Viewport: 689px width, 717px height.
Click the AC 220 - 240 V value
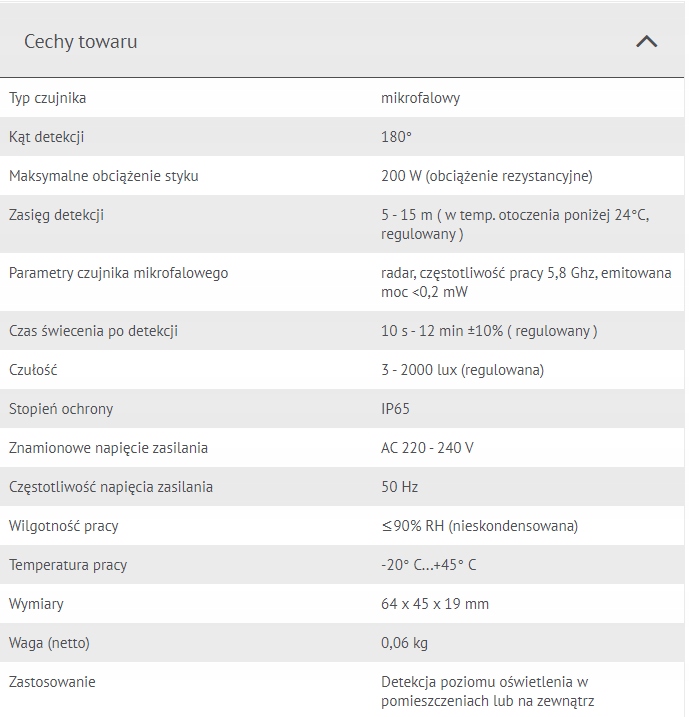427,448
